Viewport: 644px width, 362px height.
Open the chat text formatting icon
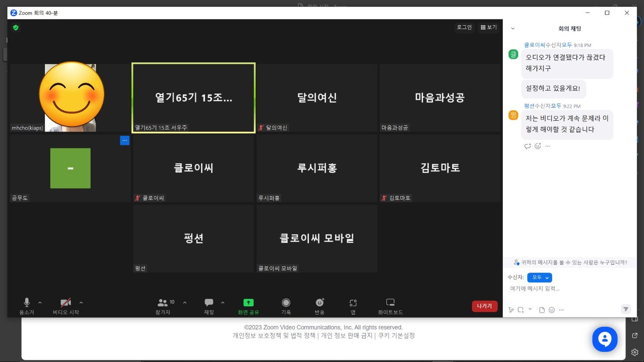coord(511,310)
